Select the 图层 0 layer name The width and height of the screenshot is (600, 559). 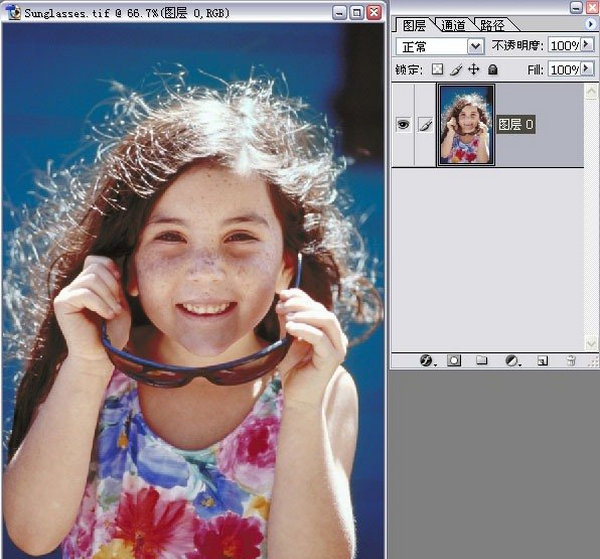click(515, 124)
